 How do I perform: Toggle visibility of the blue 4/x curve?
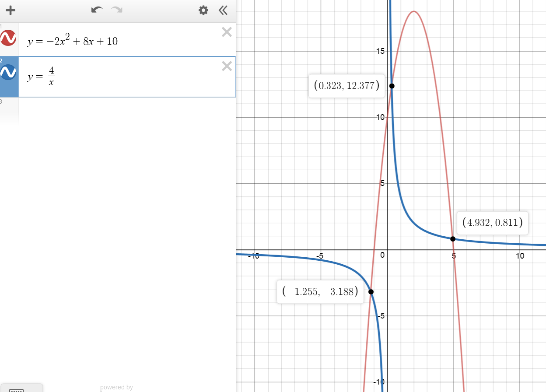click(9, 72)
